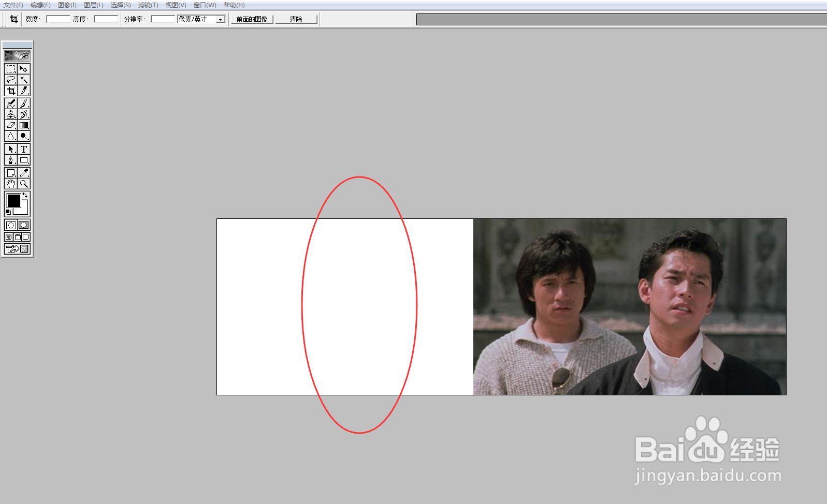Select the Eyedropper tool
The width and height of the screenshot is (827, 504).
[24, 173]
